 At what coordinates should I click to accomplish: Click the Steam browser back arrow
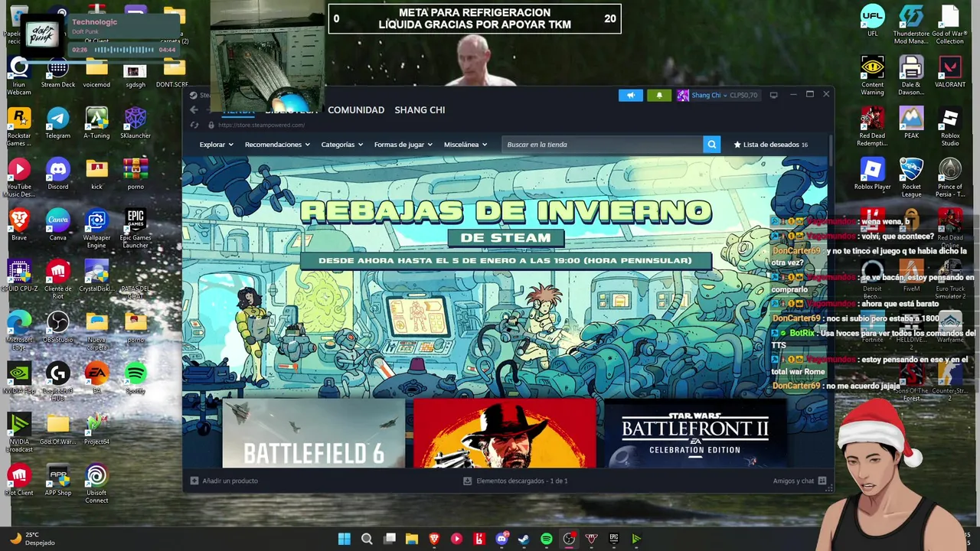point(194,110)
